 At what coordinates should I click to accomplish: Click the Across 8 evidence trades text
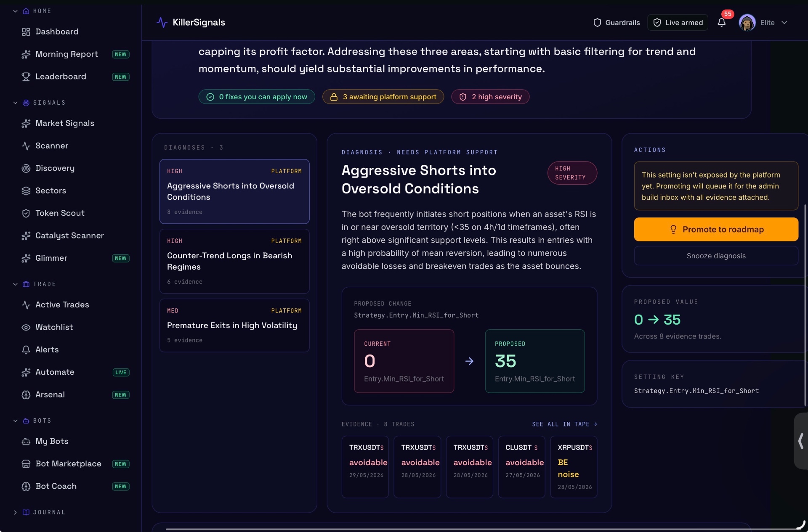tap(678, 336)
